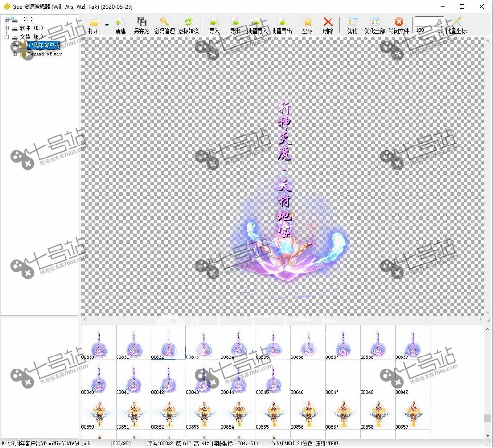The height and width of the screenshot is (448, 493).
Task: Select thumbnail 00837
Action: (x=343, y=343)
